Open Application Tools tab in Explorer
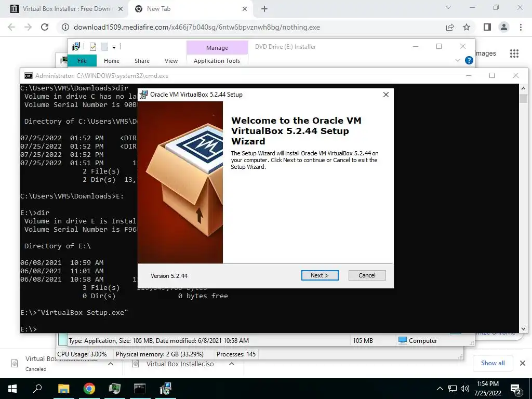532x399 pixels. pyautogui.click(x=217, y=61)
